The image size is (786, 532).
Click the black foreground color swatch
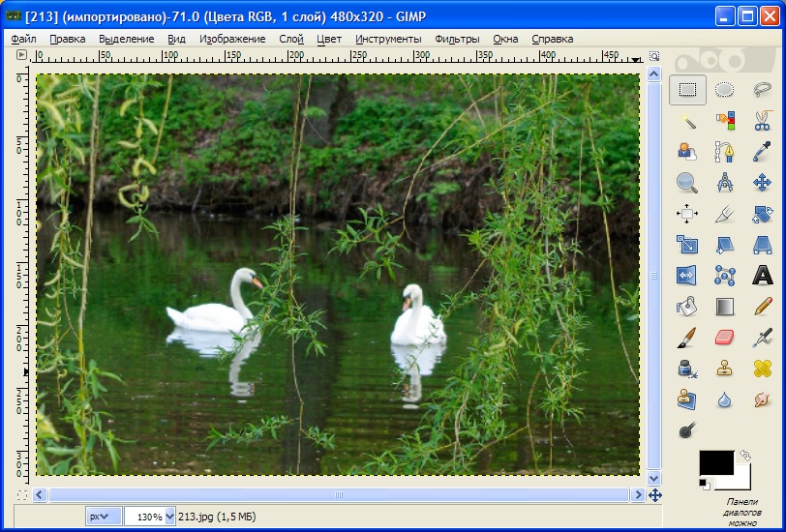click(714, 462)
